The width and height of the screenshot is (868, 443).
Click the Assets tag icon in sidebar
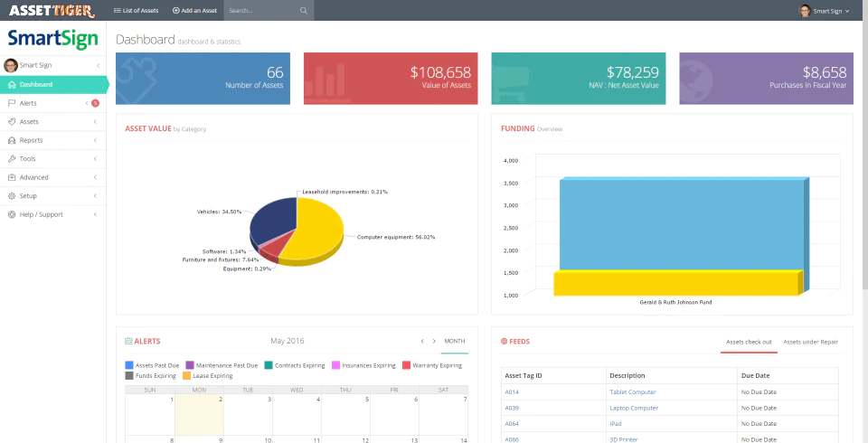coord(12,122)
